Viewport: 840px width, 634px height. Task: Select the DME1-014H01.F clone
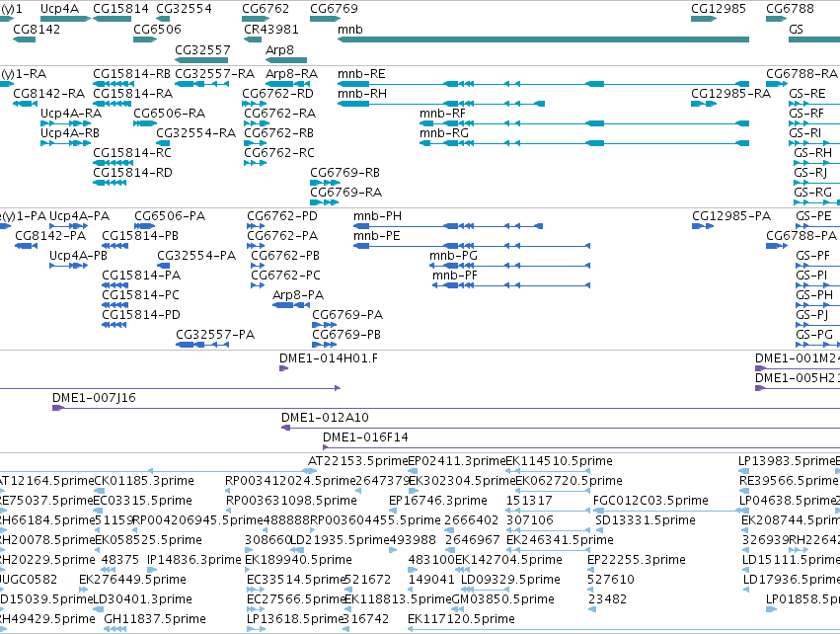coord(284,368)
